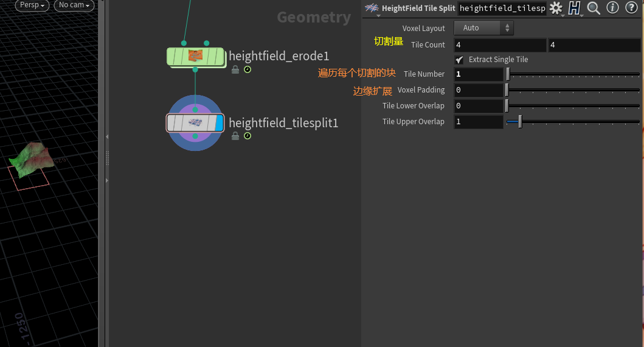
Task: Click the Tile Upper Overlap slider handle
Action: pos(520,122)
